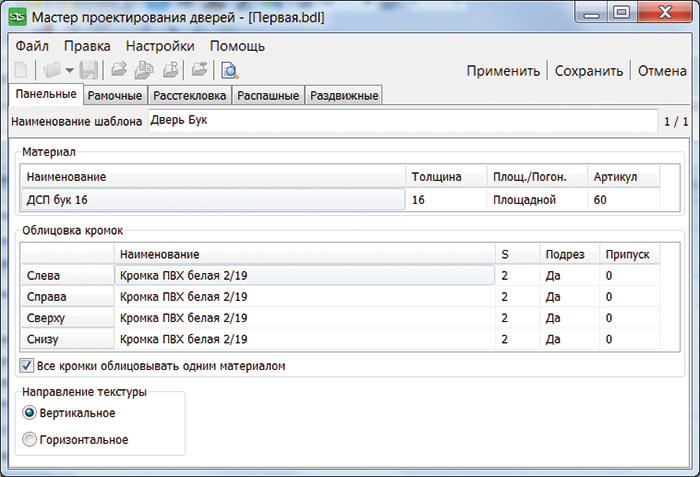
Task: Click the application icon in the title bar
Action: point(17,14)
